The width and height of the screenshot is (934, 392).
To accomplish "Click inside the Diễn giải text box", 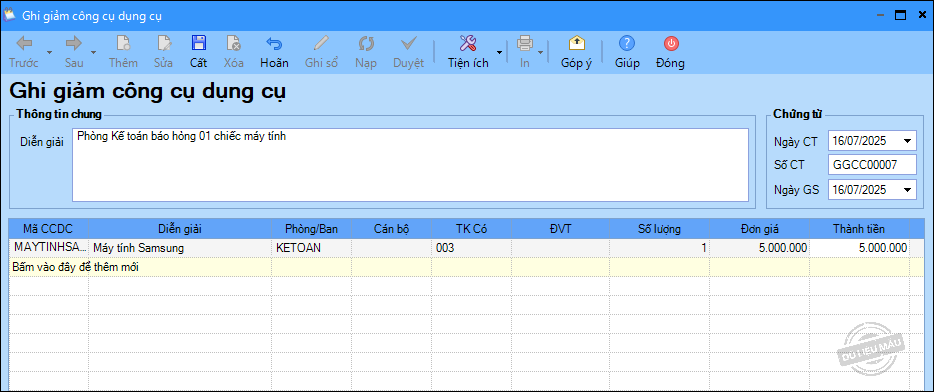I will pos(410,165).
